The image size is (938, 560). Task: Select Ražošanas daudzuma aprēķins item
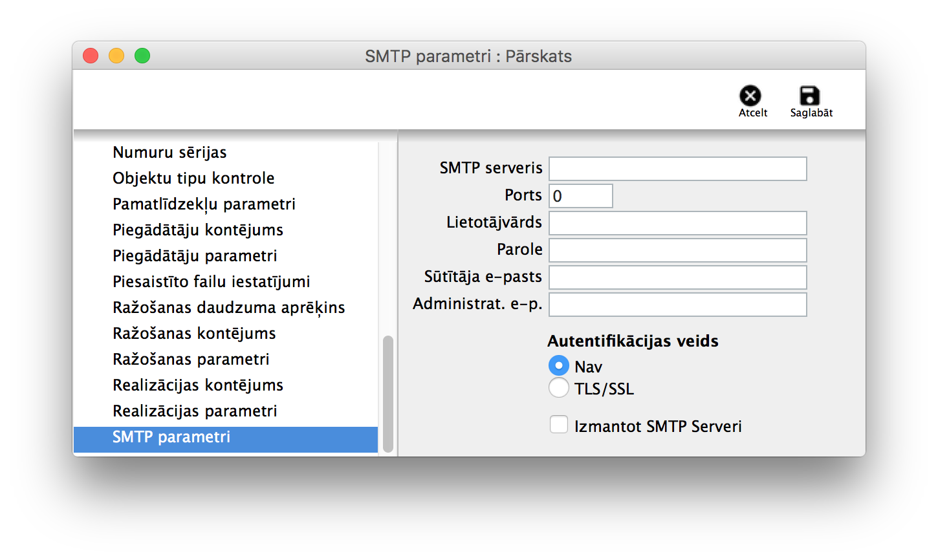tap(228, 308)
